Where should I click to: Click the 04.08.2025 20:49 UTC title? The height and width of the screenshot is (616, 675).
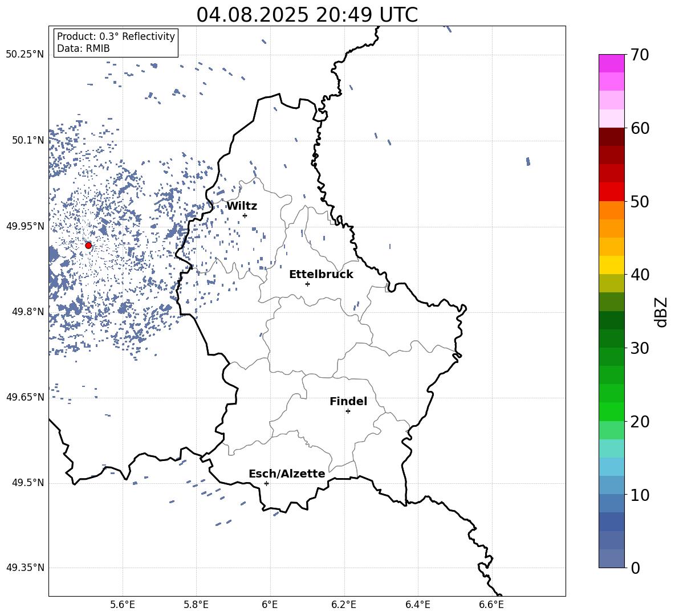tap(307, 15)
